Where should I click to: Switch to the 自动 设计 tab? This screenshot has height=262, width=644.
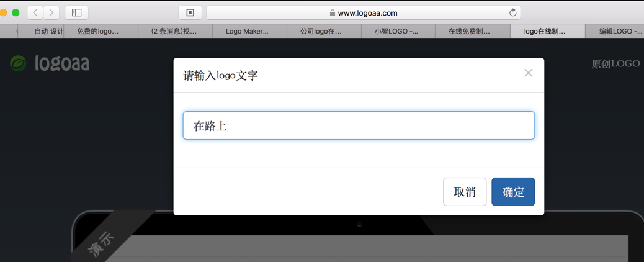tap(41, 31)
